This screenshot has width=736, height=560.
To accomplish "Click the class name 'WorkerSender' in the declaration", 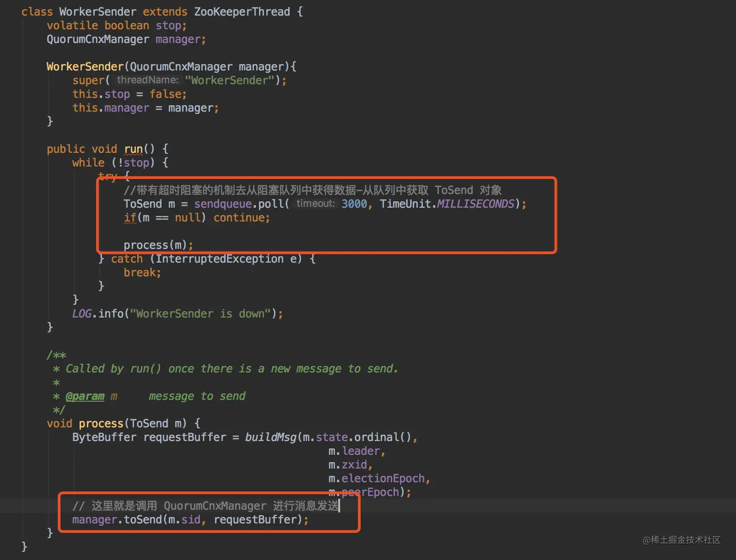I will [97, 12].
